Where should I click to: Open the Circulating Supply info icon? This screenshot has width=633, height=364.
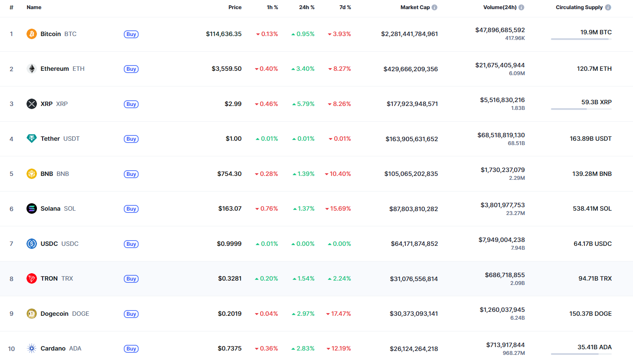[x=608, y=7]
